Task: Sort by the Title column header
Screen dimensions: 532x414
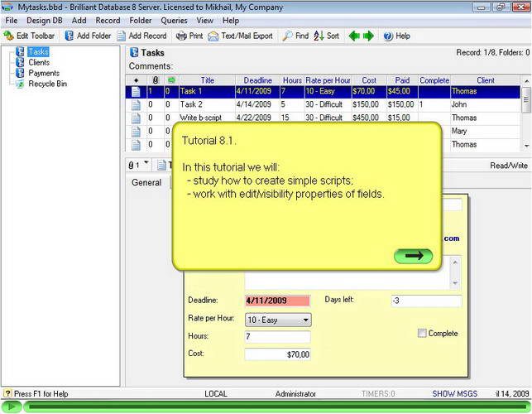Action: click(x=208, y=80)
